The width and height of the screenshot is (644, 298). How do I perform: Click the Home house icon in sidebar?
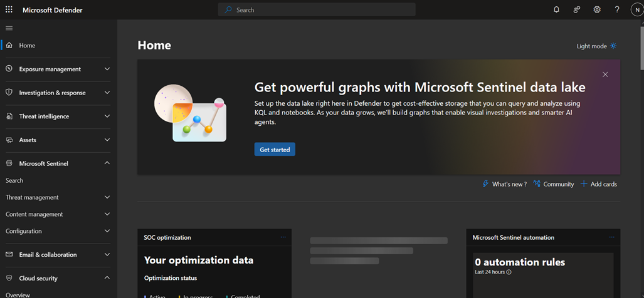coord(9,46)
